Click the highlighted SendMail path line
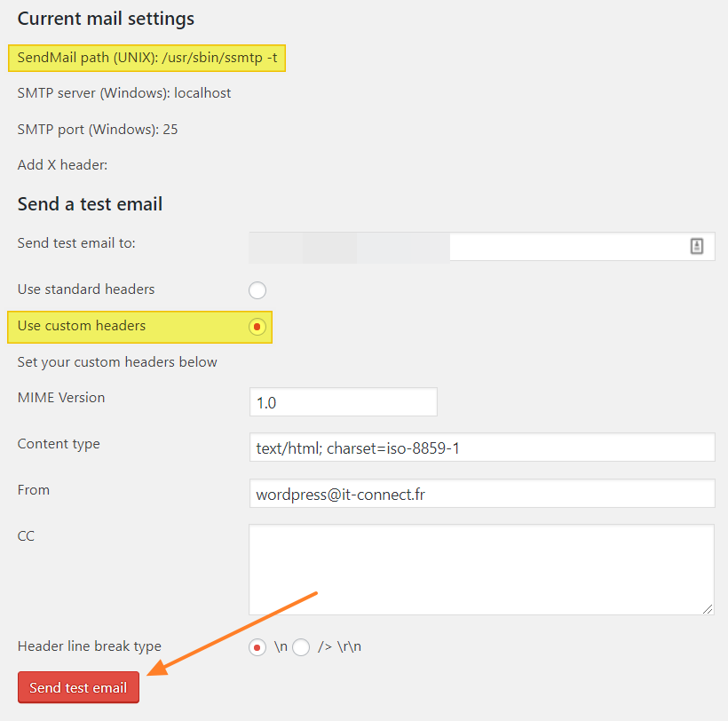 (x=146, y=58)
